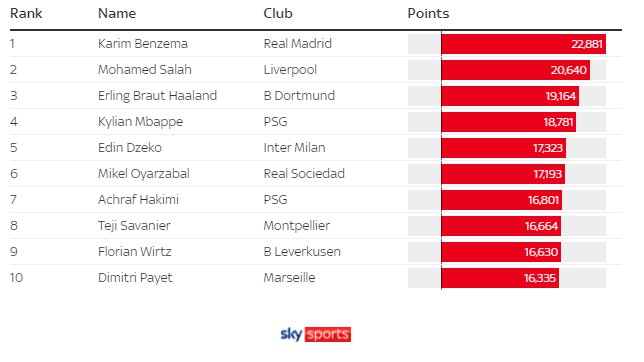Select the Points column header
Image resolution: width=644 pixels, height=362 pixels.
(428, 13)
